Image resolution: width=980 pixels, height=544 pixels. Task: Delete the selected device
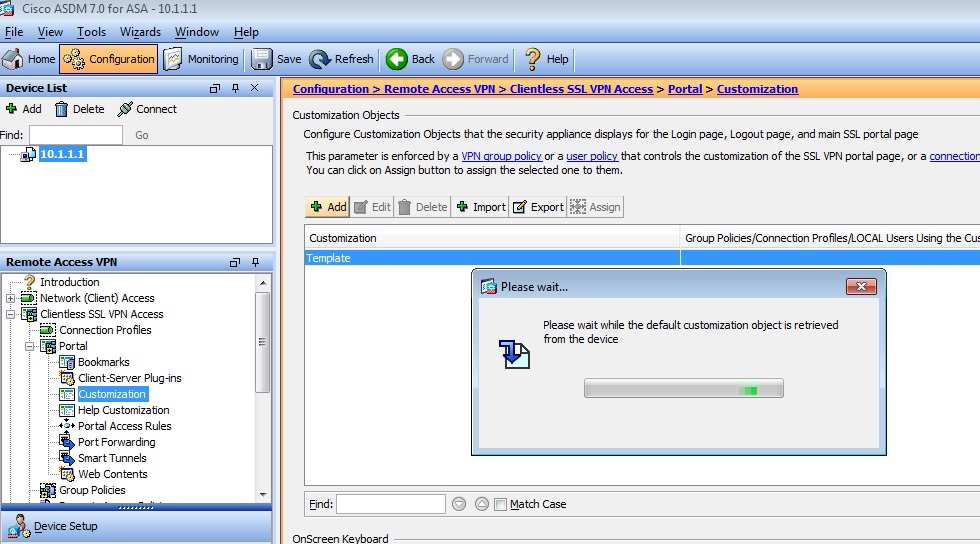[x=80, y=109]
